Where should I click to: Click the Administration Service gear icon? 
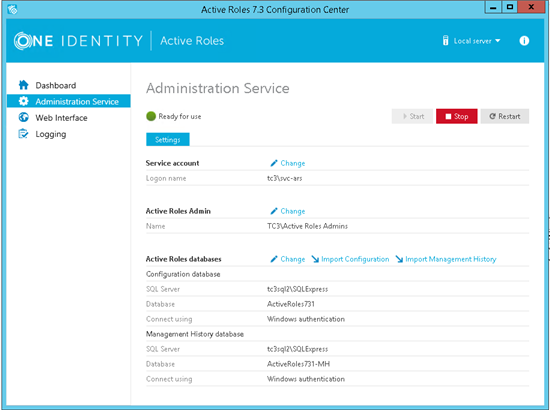pyautogui.click(x=24, y=101)
